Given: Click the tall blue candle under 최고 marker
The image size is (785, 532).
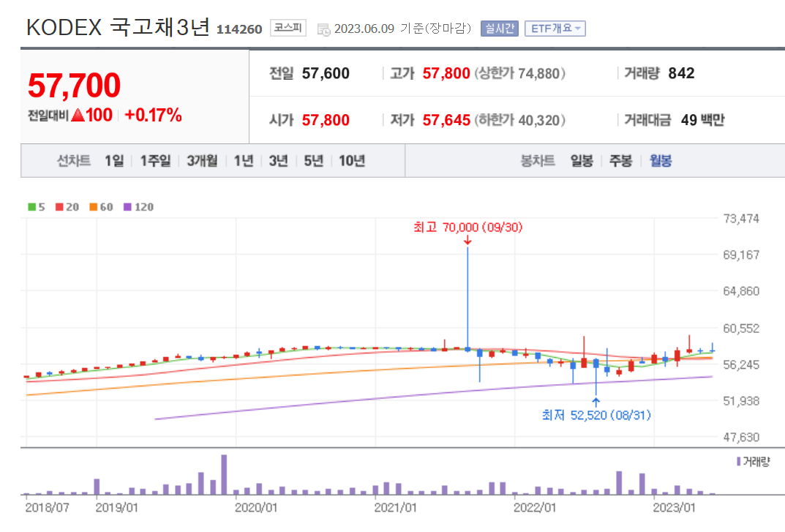Looking at the screenshot, I should (467, 299).
